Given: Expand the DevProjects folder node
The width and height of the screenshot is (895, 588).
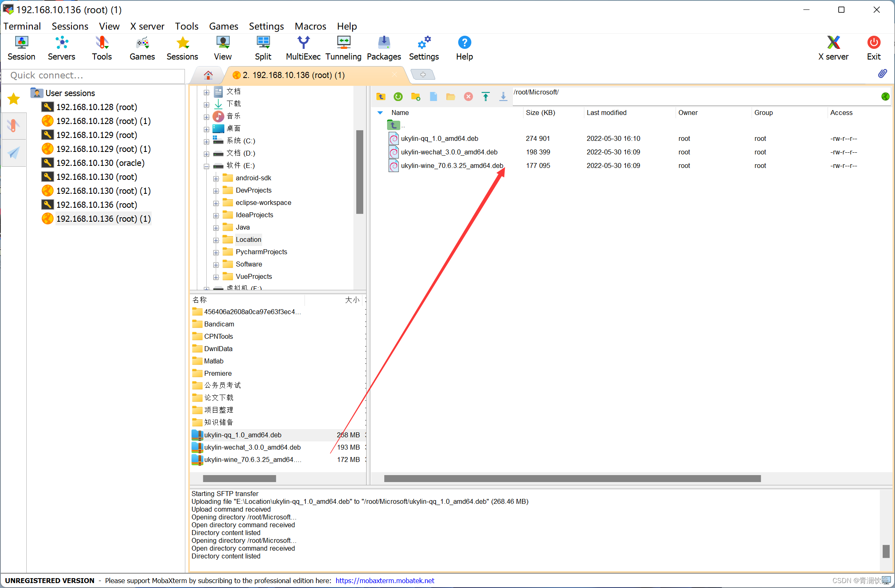Looking at the screenshot, I should pos(216,191).
